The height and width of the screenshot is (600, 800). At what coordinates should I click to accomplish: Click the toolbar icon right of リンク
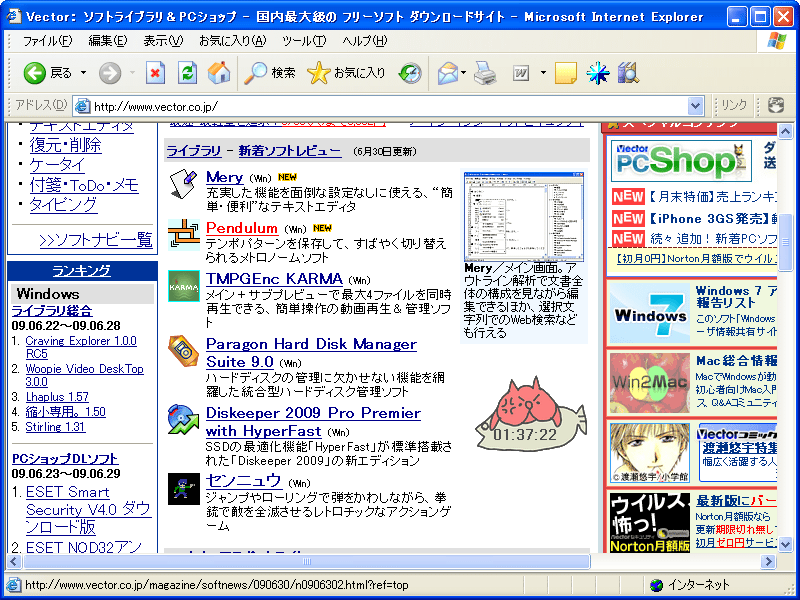pos(776,106)
